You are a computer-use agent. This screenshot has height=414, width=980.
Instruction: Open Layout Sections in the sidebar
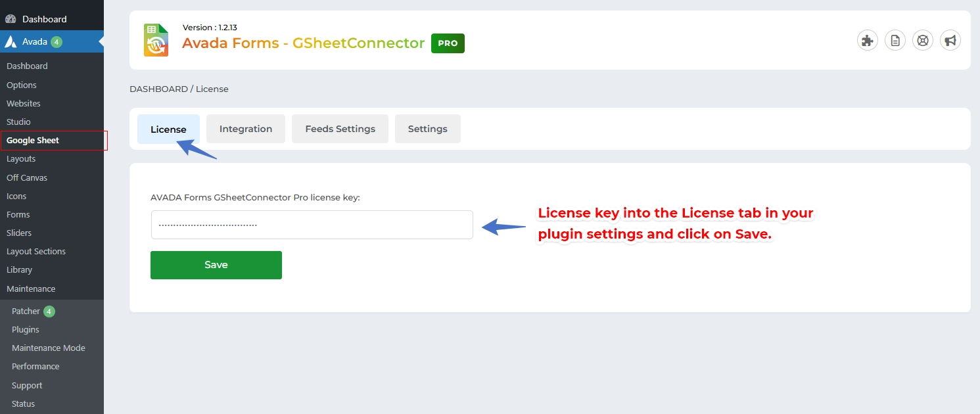point(36,251)
